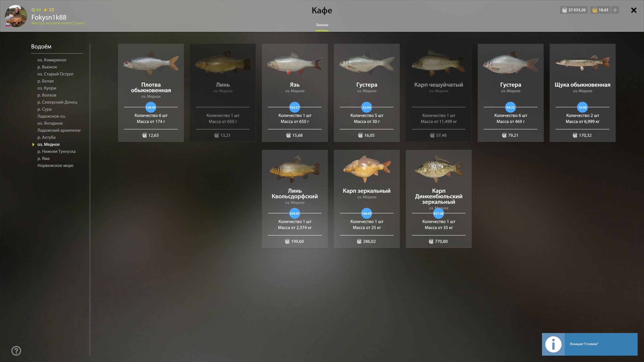Click the info icon in the Стоянка notification
Image resolution: width=644 pixels, height=362 pixels.
(x=553, y=344)
